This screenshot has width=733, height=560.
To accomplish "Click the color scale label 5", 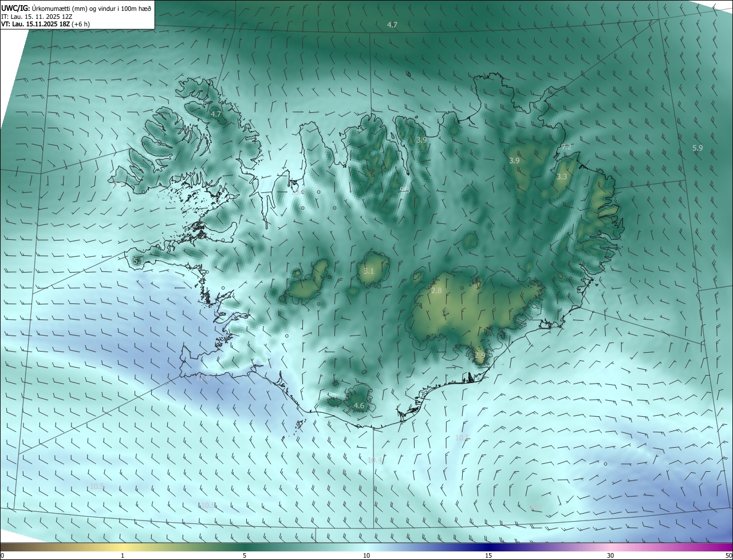I will (245, 555).
